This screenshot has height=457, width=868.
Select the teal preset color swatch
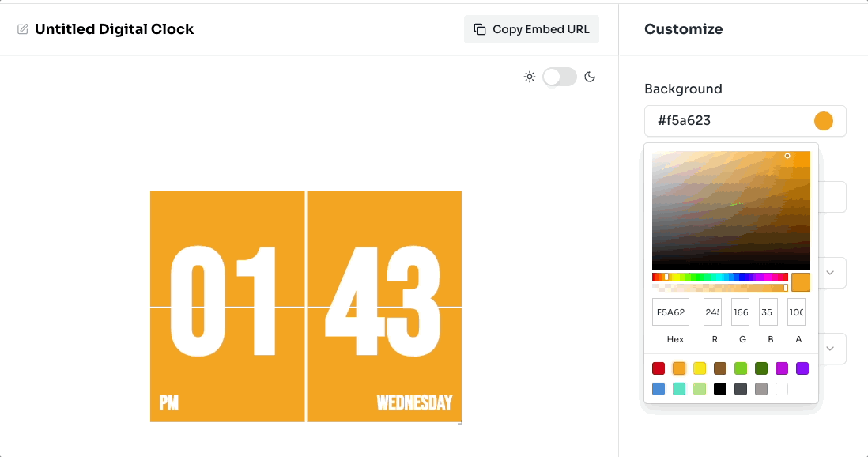678,388
